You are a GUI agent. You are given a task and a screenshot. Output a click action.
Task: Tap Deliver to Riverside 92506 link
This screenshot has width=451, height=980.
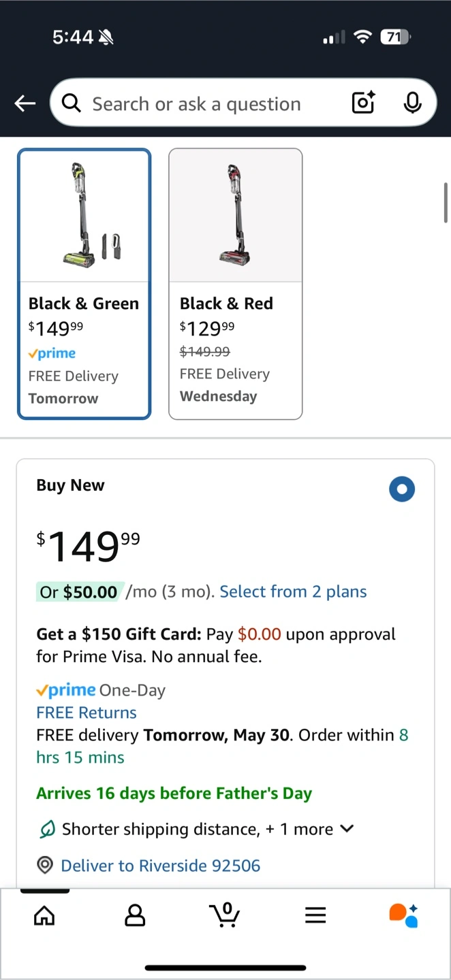[x=161, y=866]
